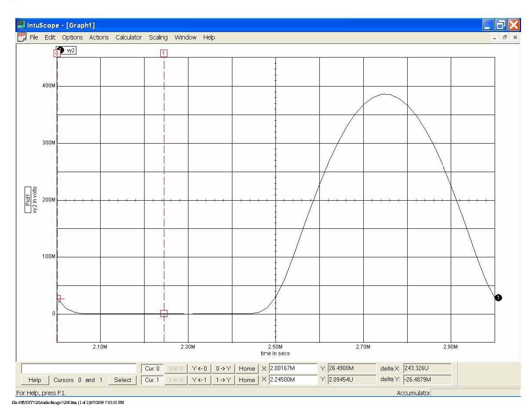This screenshot has height=411, width=532.
Task: Click the IntuScope document icon in menu bar
Action: 22,37
